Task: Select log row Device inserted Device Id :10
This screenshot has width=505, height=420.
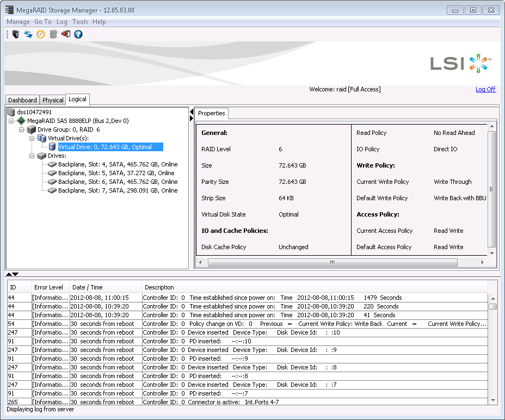Action: pyautogui.click(x=248, y=332)
